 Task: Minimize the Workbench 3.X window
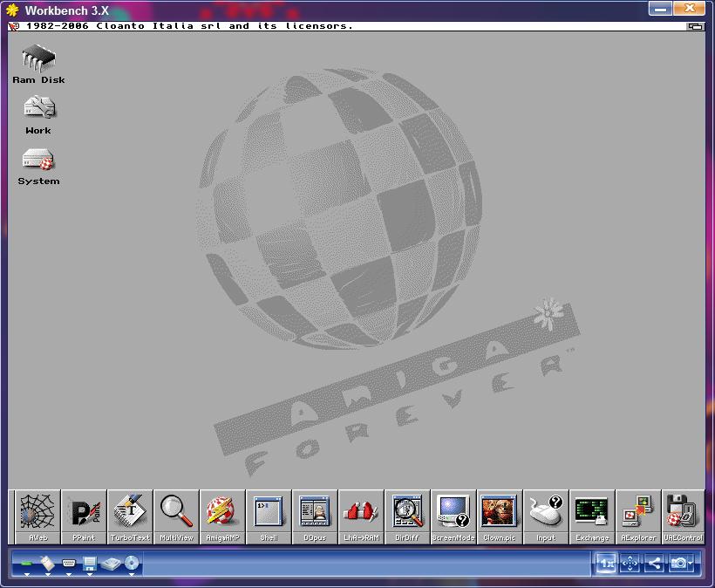tap(660, 9)
